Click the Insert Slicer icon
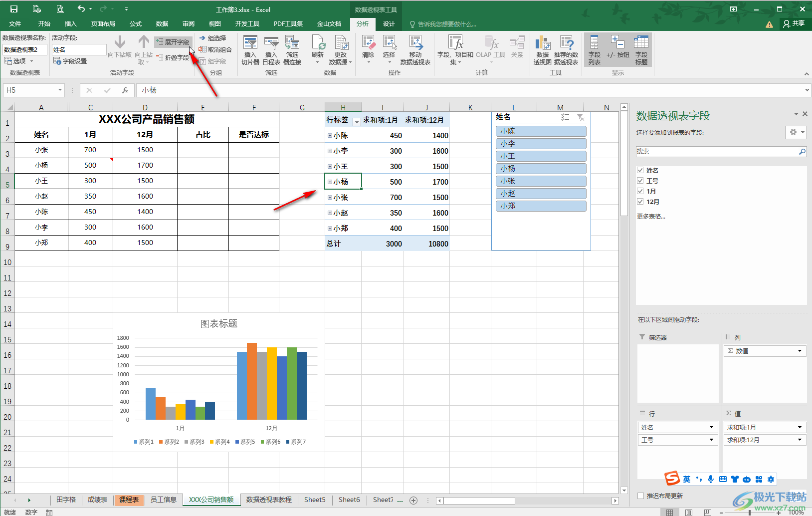The width and height of the screenshot is (812, 516). pyautogui.click(x=250, y=50)
